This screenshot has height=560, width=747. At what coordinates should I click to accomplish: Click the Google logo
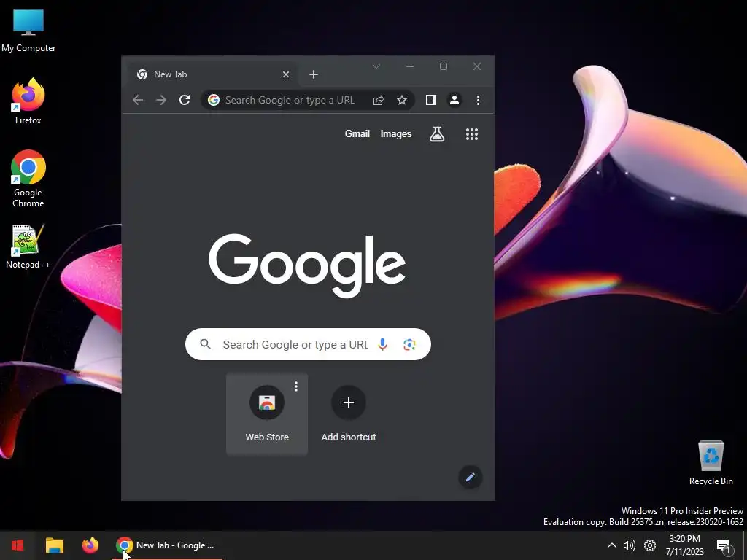pyautogui.click(x=307, y=265)
